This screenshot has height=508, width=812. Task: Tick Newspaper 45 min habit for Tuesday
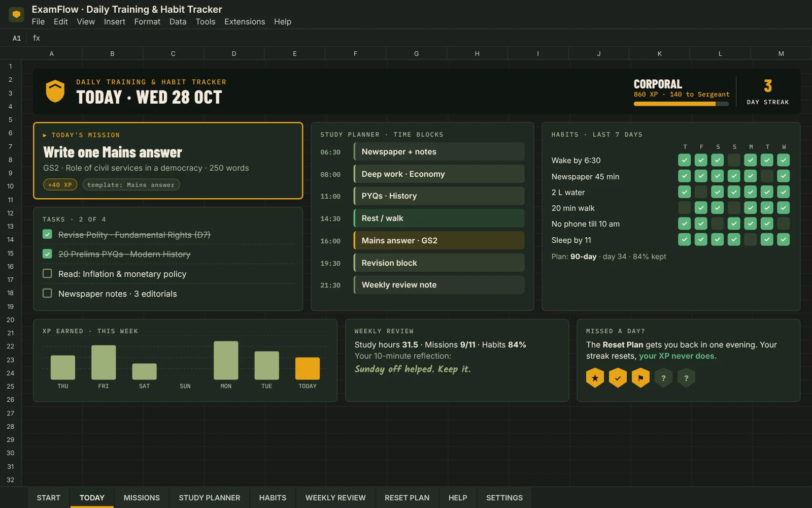point(767,176)
